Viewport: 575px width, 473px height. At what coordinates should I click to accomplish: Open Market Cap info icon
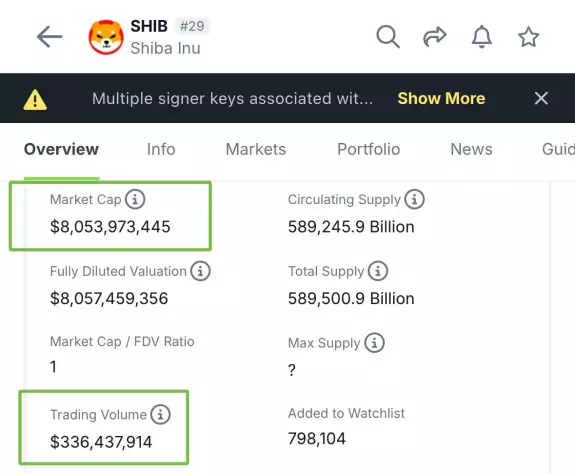tap(135, 199)
